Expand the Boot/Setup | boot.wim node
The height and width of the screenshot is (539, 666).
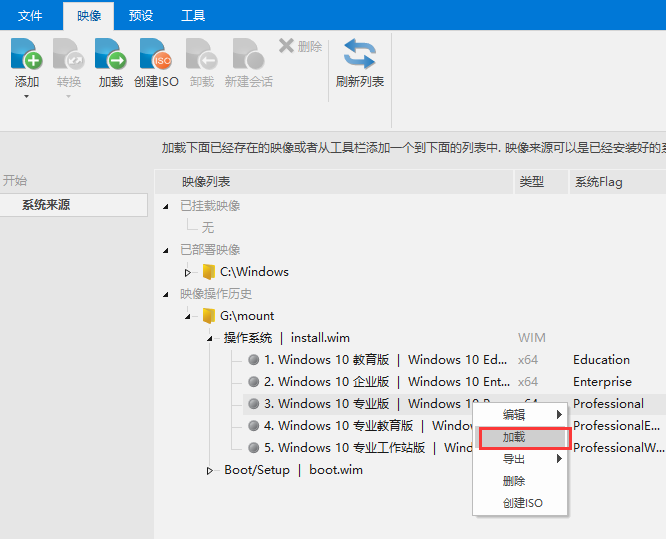209,471
